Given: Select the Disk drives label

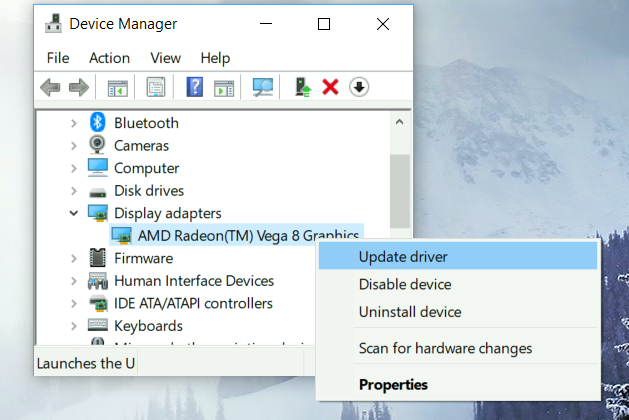Looking at the screenshot, I should click(149, 191).
